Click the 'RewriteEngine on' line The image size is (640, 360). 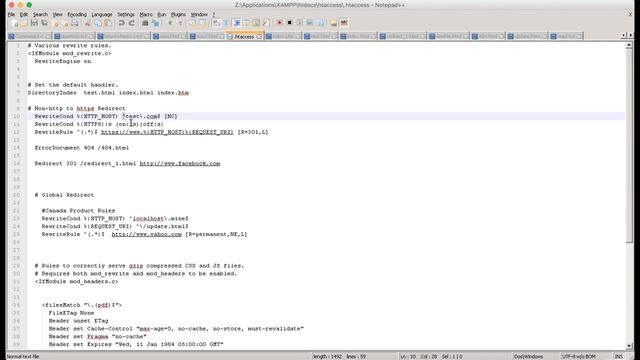tap(63, 61)
